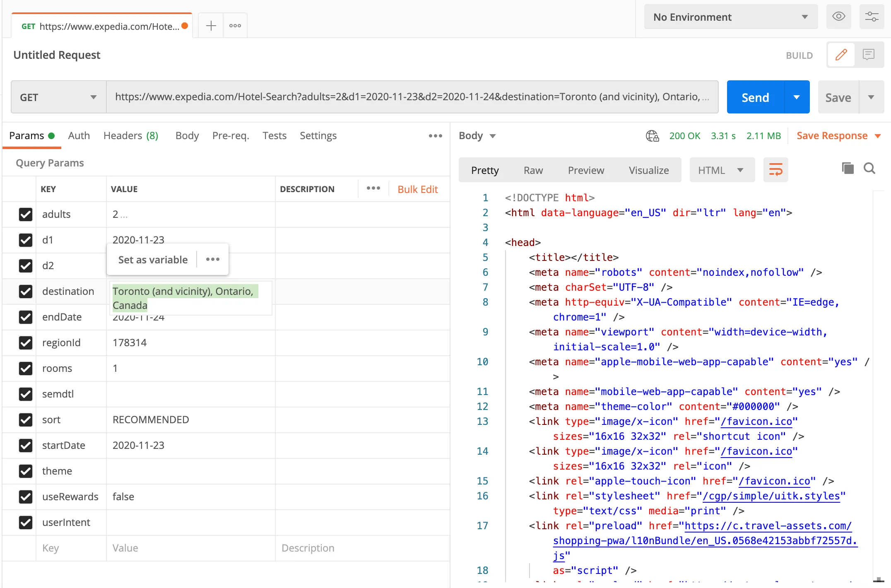
Task: Send the request
Action: coord(756,97)
